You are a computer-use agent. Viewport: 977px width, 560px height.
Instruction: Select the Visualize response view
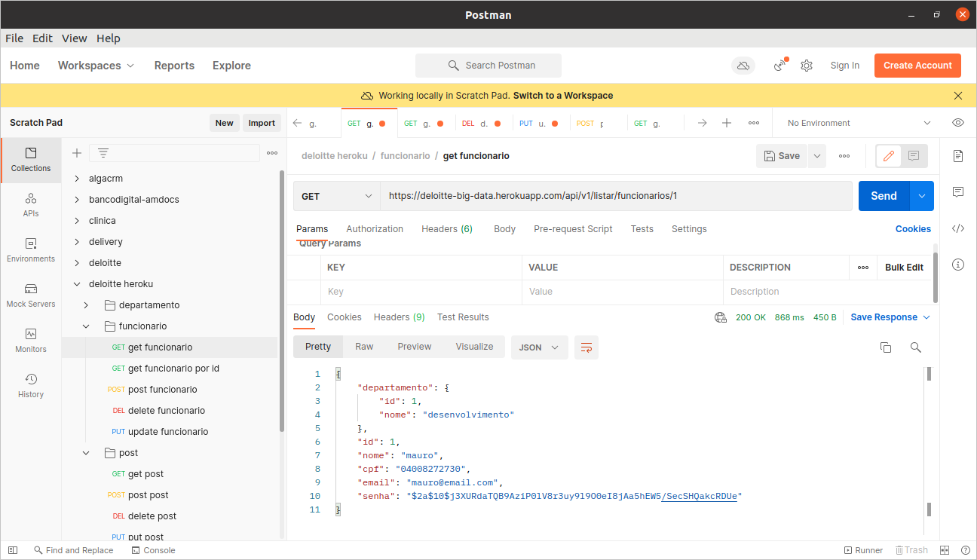pyautogui.click(x=474, y=347)
